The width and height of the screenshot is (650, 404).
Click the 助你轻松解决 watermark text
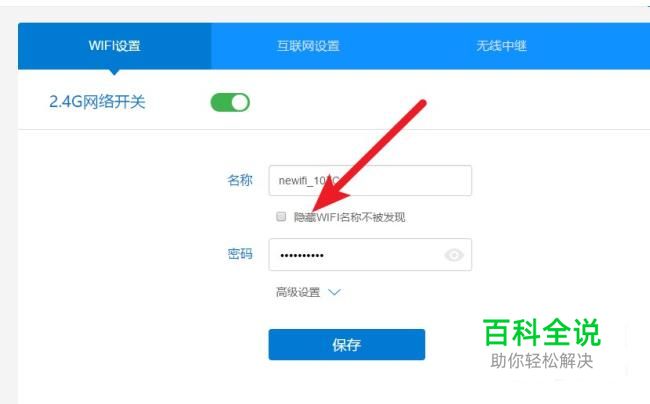[x=541, y=361]
